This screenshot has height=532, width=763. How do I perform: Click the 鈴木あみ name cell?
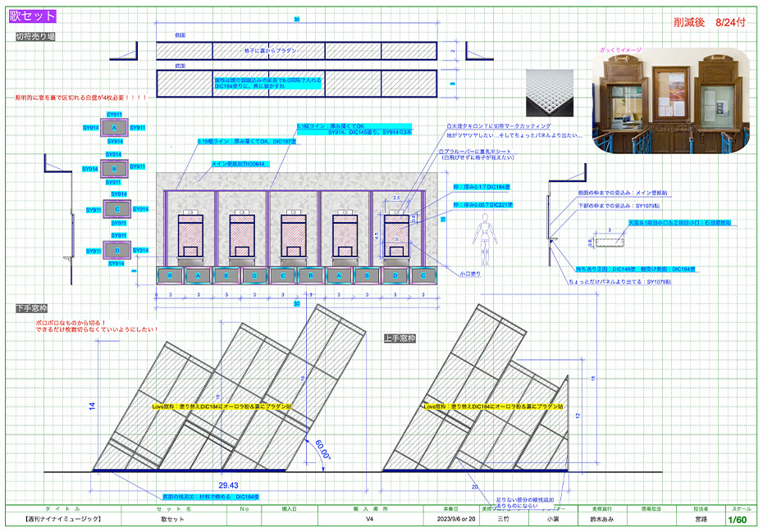click(x=602, y=520)
